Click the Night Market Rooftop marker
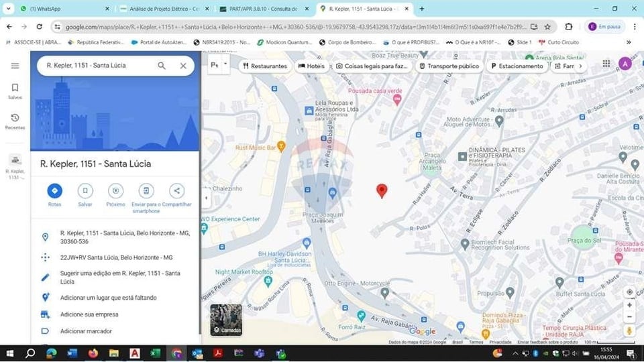 click(x=268, y=281)
